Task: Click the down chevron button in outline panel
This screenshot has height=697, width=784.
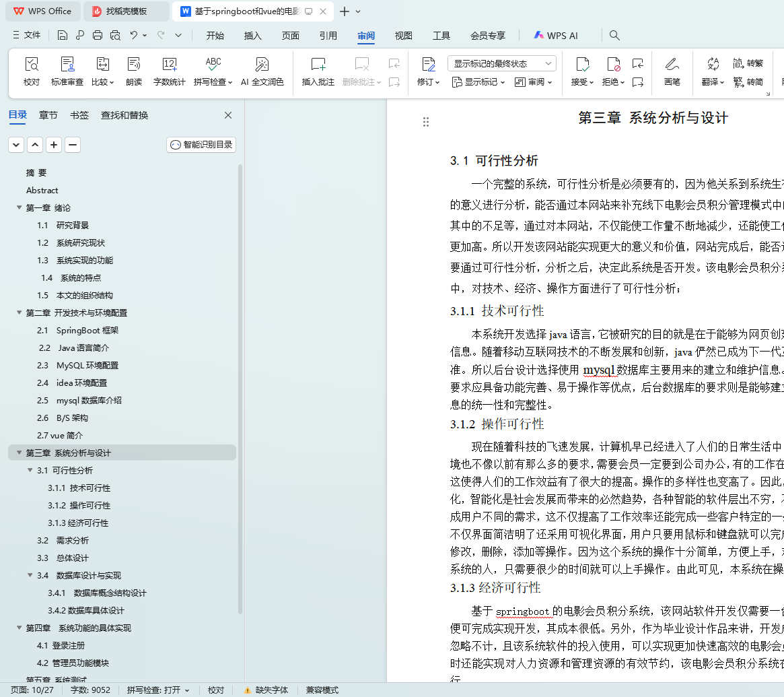Action: 16,145
